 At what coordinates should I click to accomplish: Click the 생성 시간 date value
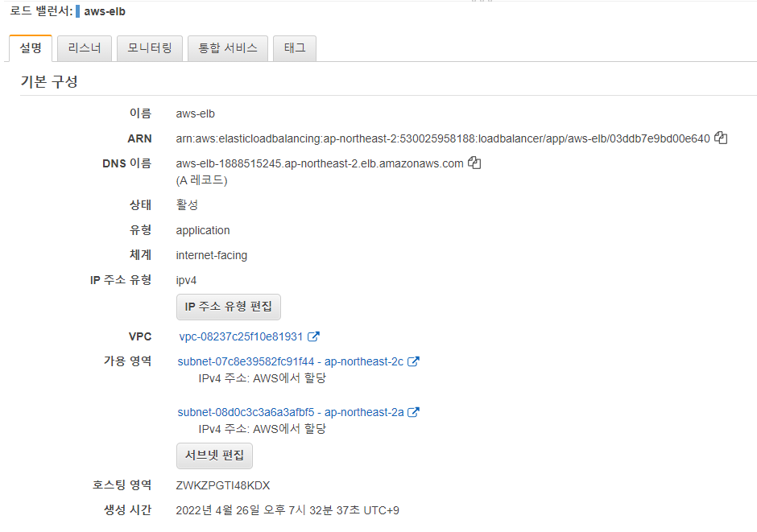[x=287, y=510]
